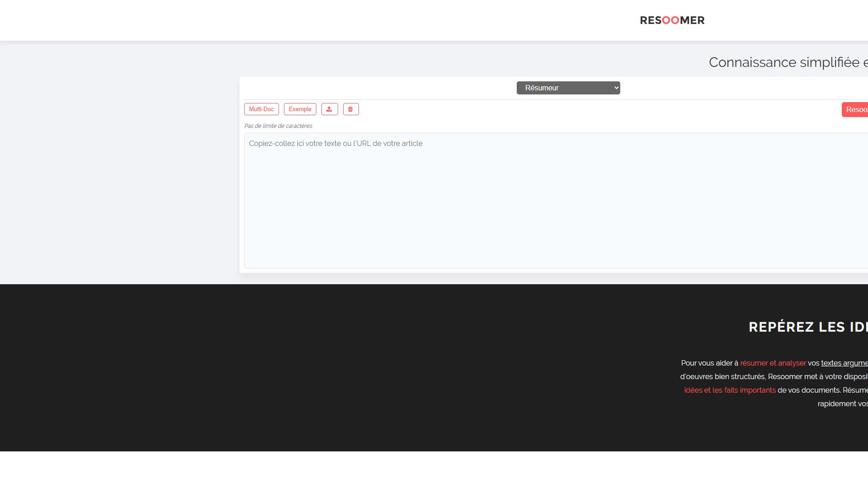Viewport: 868px width, 488px height.
Task: Click the "Pas de limite de caractères" note
Action: tap(278, 126)
